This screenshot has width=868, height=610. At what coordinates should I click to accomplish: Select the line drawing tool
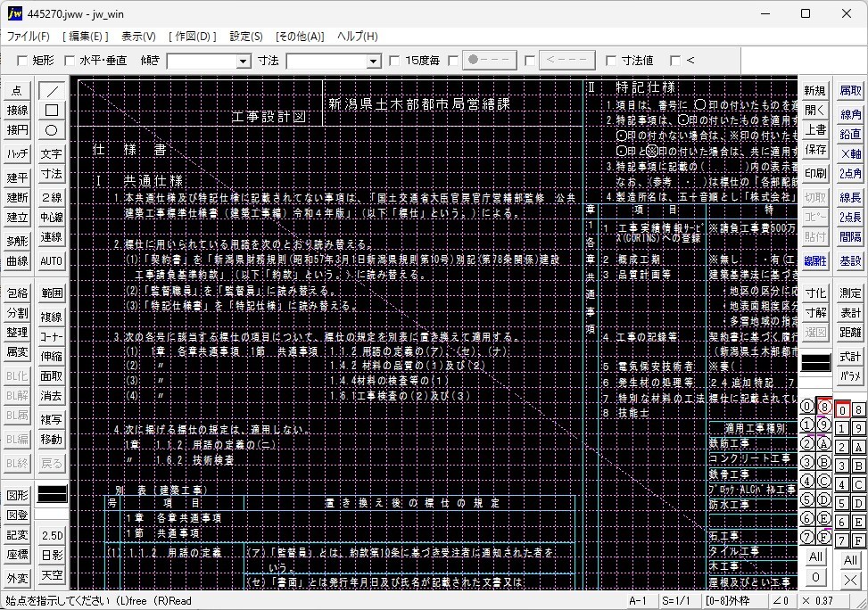pos(52,91)
